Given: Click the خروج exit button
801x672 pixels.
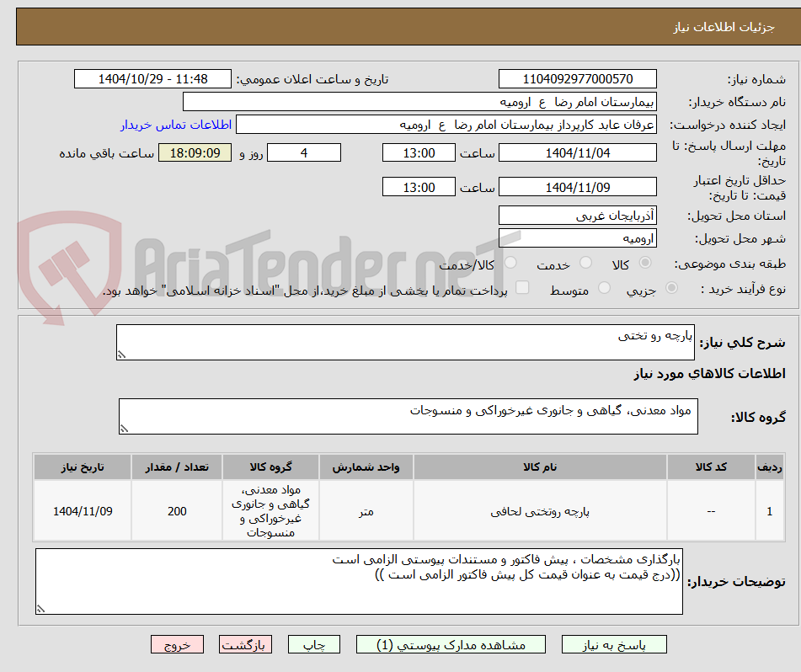Looking at the screenshot, I should [x=177, y=644].
